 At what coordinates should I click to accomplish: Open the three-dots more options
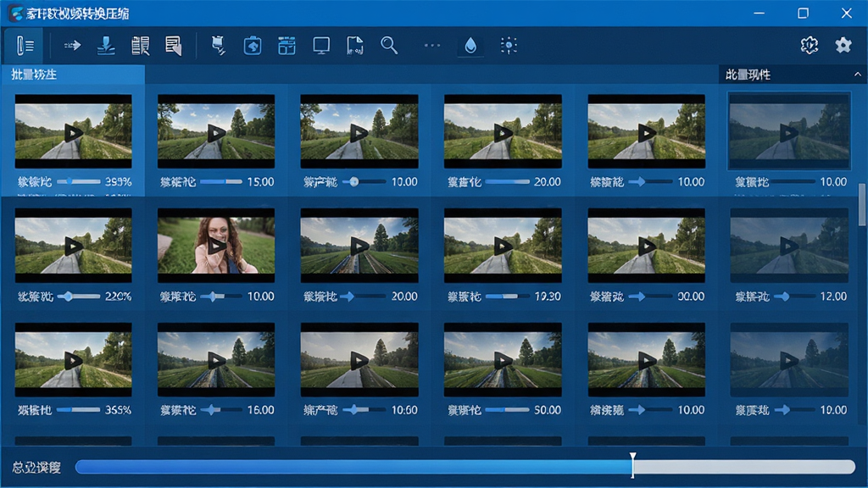(x=431, y=46)
